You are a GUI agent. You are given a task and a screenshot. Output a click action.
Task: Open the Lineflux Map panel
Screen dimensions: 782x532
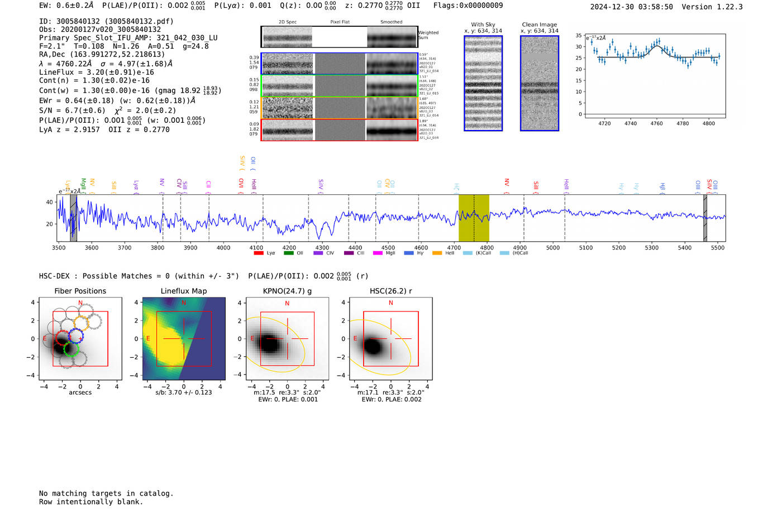184,338
